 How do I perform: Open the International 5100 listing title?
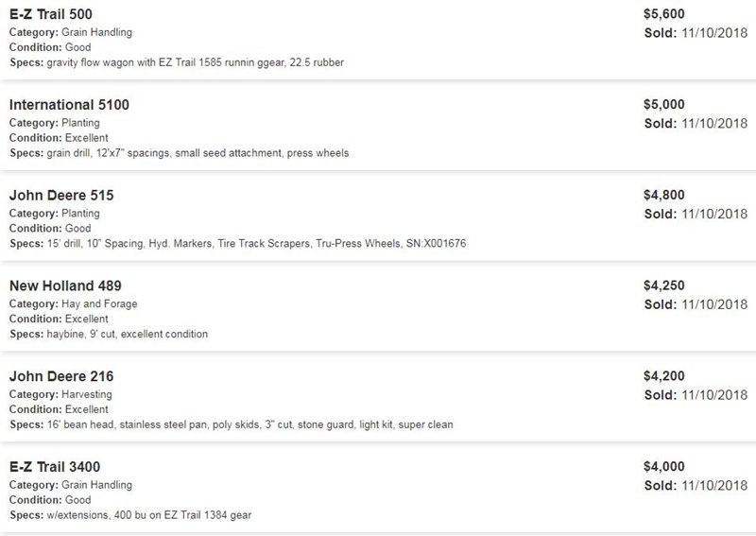tap(69, 105)
